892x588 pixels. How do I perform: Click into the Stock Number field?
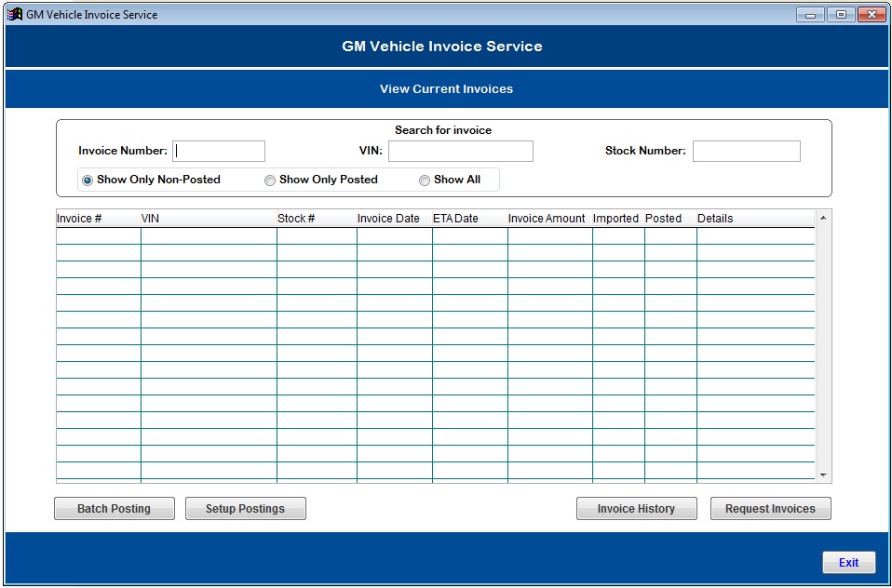coord(746,151)
